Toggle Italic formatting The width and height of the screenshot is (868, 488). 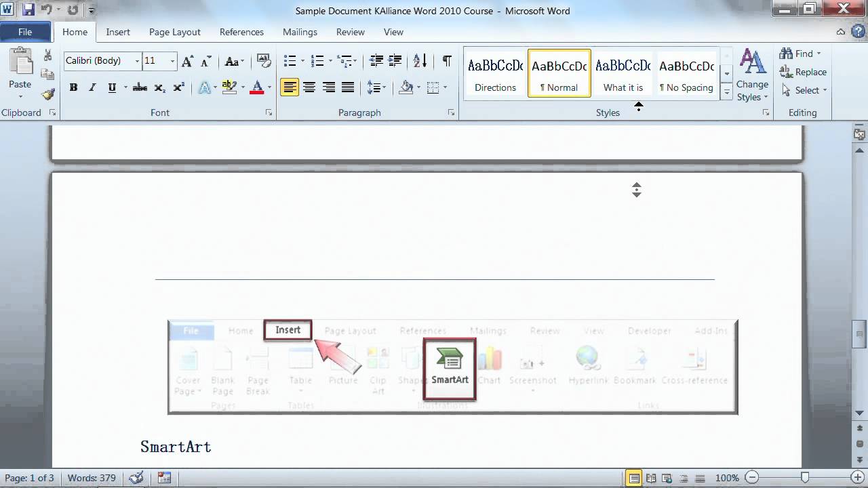92,87
